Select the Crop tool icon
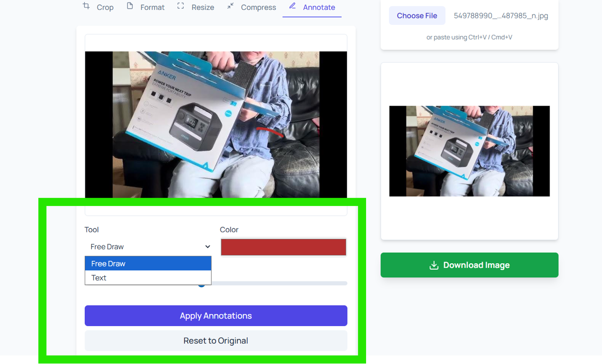The height and width of the screenshot is (364, 602). click(85, 6)
